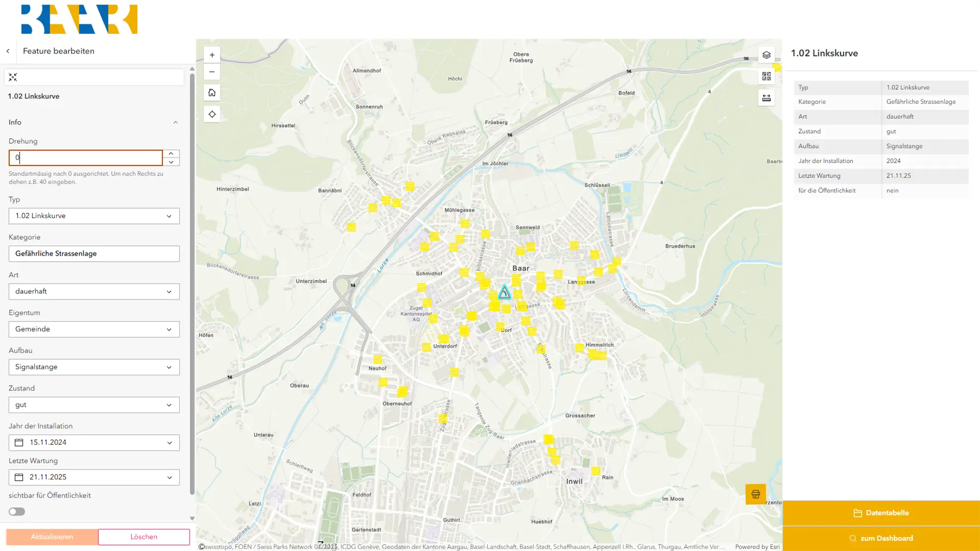Click the locate my position icon

pyautogui.click(x=212, y=114)
